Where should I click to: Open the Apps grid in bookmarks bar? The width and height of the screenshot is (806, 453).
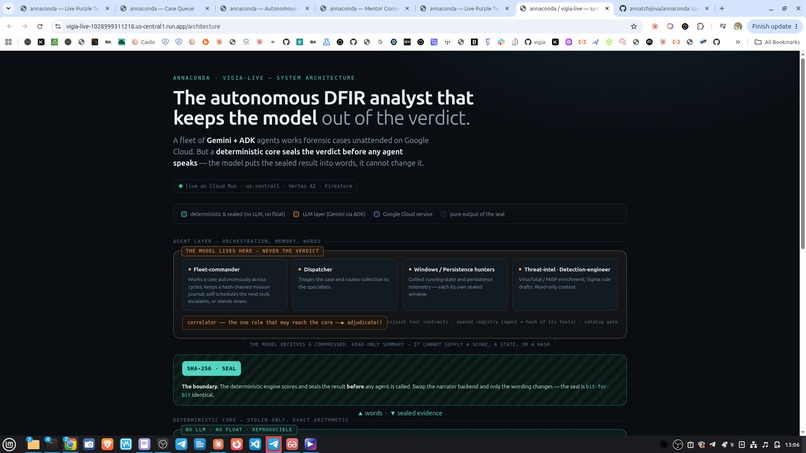(8, 42)
